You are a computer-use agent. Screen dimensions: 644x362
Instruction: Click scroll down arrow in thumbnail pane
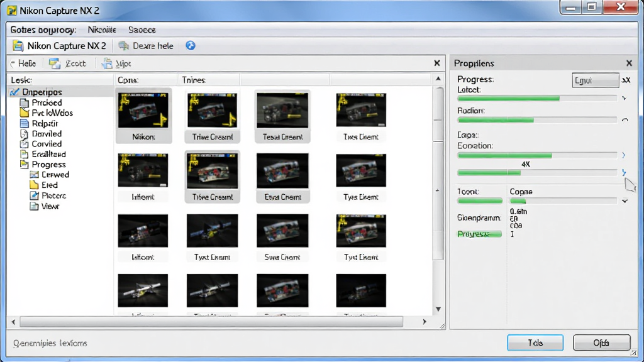pos(438,309)
